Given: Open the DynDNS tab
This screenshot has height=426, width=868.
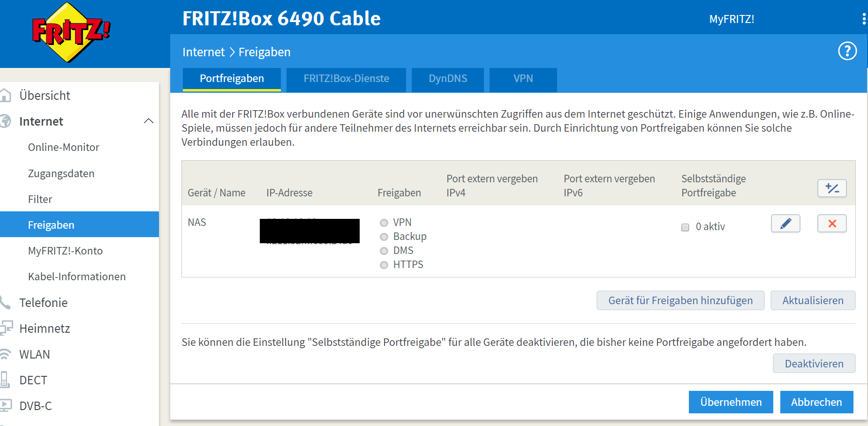Looking at the screenshot, I should 448,79.
